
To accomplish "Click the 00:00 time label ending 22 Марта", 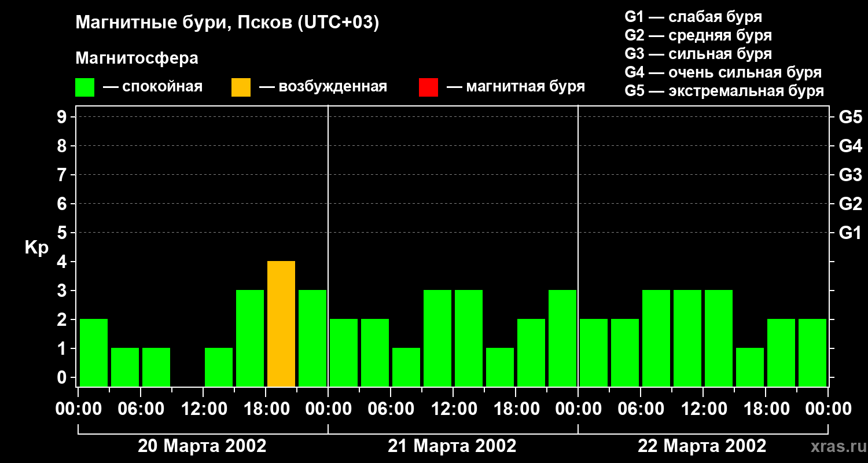I will pyautogui.click(x=828, y=409).
